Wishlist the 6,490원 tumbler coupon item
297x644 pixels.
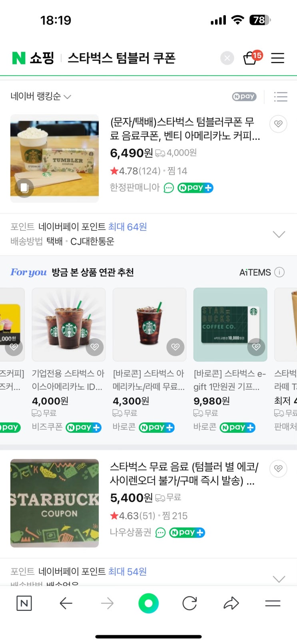pyautogui.click(x=278, y=124)
